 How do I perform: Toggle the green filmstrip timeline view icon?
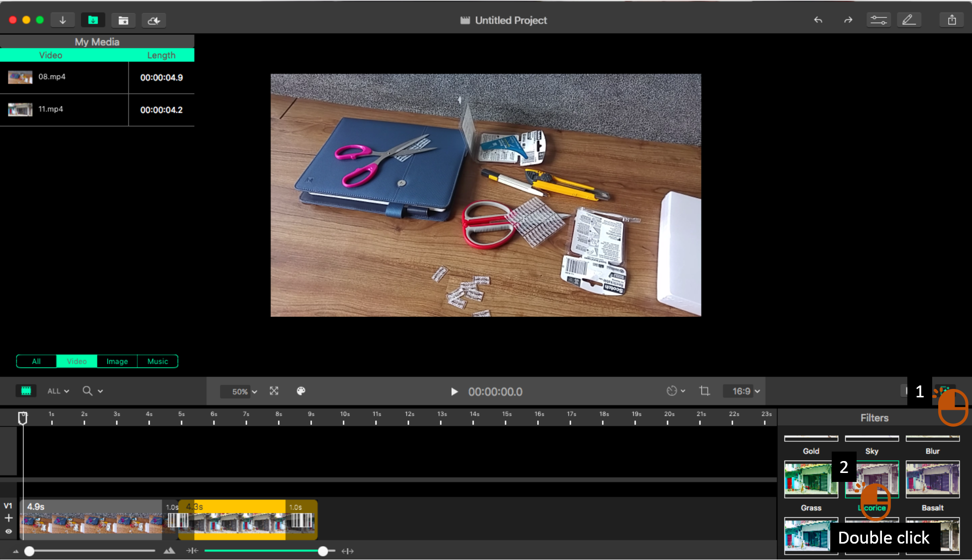(26, 391)
